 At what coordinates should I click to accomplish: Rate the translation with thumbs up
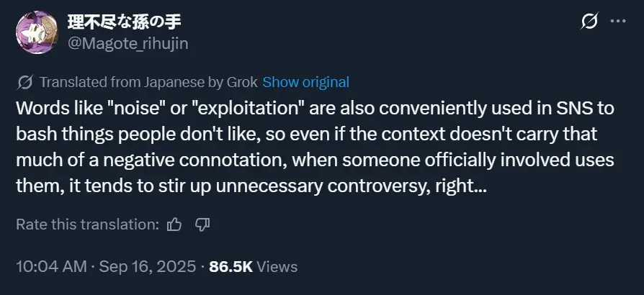pyautogui.click(x=174, y=224)
